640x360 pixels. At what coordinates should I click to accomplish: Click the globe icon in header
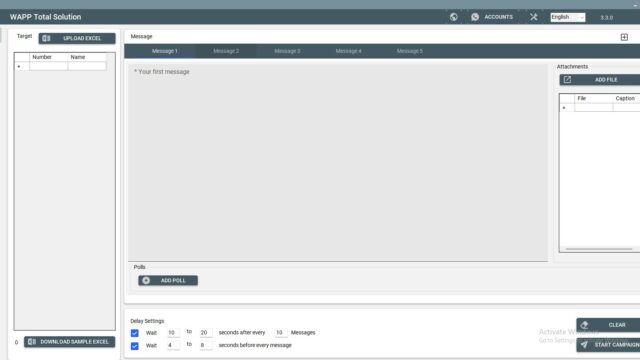tap(453, 17)
